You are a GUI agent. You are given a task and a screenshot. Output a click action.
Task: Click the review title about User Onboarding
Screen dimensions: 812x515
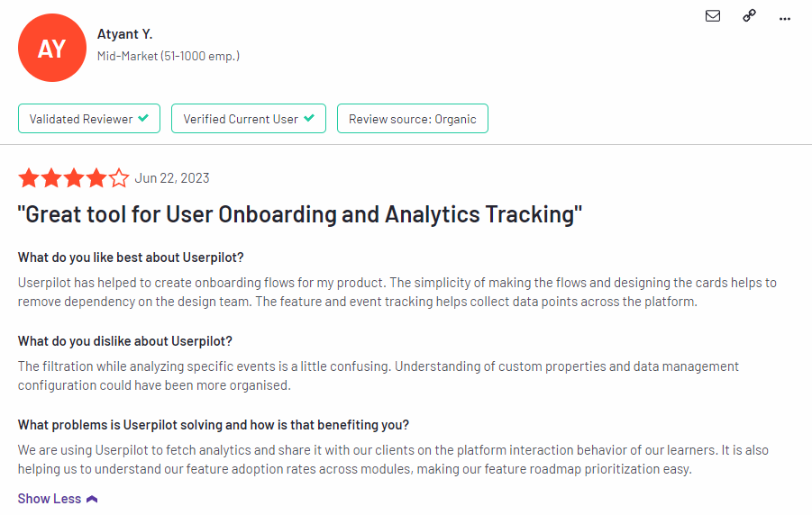(300, 214)
